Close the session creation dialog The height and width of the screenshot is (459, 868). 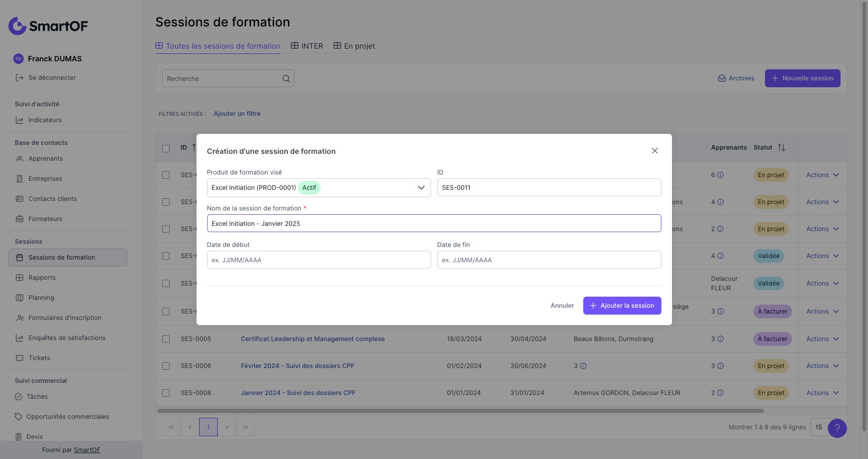click(x=655, y=151)
